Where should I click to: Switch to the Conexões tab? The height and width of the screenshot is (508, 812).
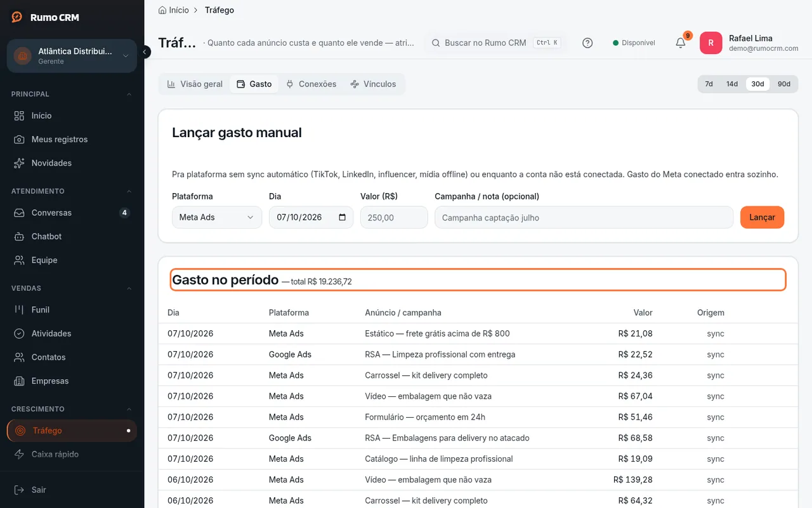[311, 84]
